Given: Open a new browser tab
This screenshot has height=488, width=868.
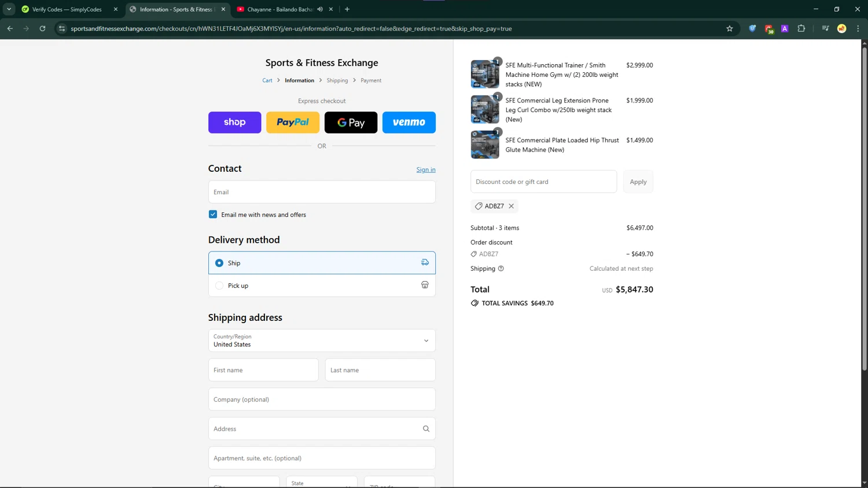Looking at the screenshot, I should click(x=347, y=9).
